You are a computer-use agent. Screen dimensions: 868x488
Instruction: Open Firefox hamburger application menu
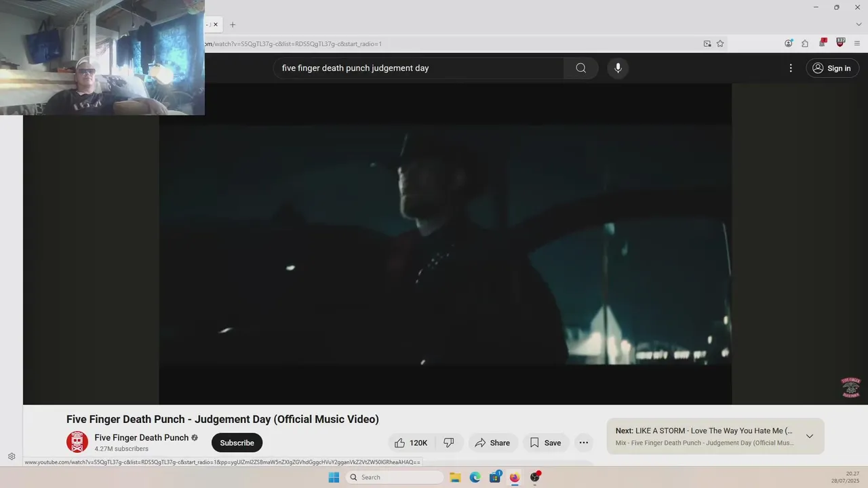tap(857, 43)
